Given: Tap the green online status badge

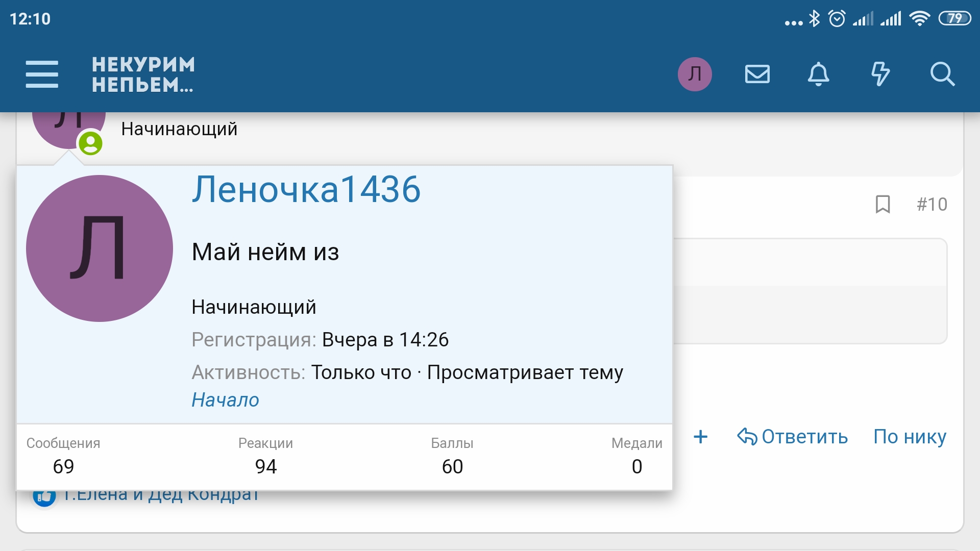Looking at the screenshot, I should pyautogui.click(x=90, y=143).
